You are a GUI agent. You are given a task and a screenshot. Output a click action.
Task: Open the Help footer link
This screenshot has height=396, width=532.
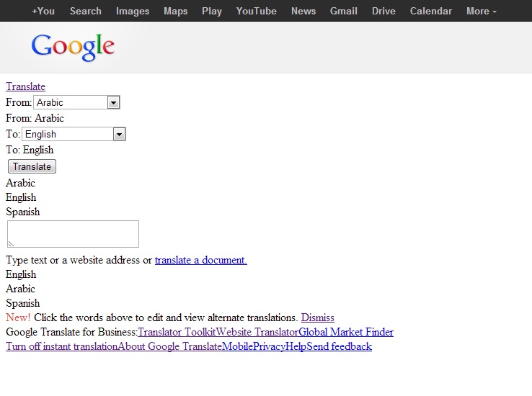pos(296,346)
